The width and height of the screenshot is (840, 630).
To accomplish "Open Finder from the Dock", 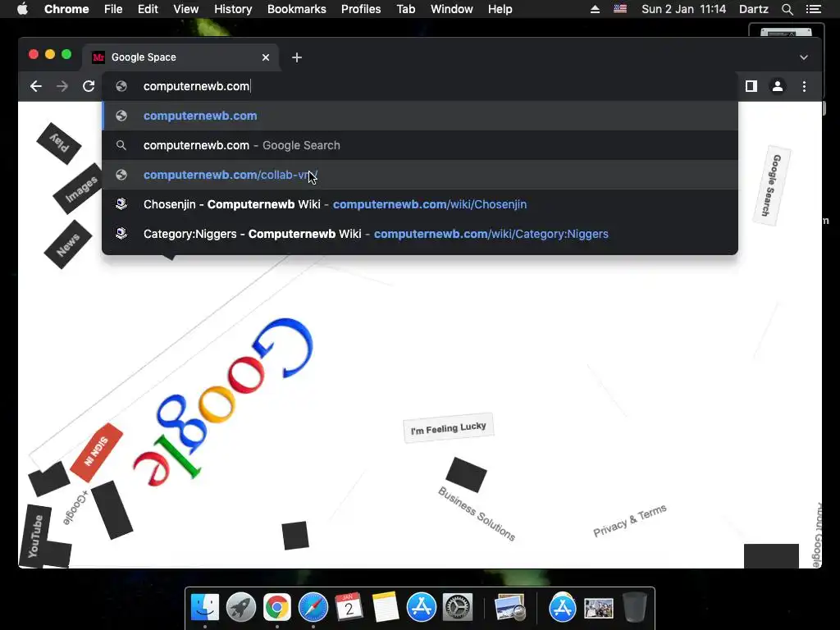I will coord(205,608).
